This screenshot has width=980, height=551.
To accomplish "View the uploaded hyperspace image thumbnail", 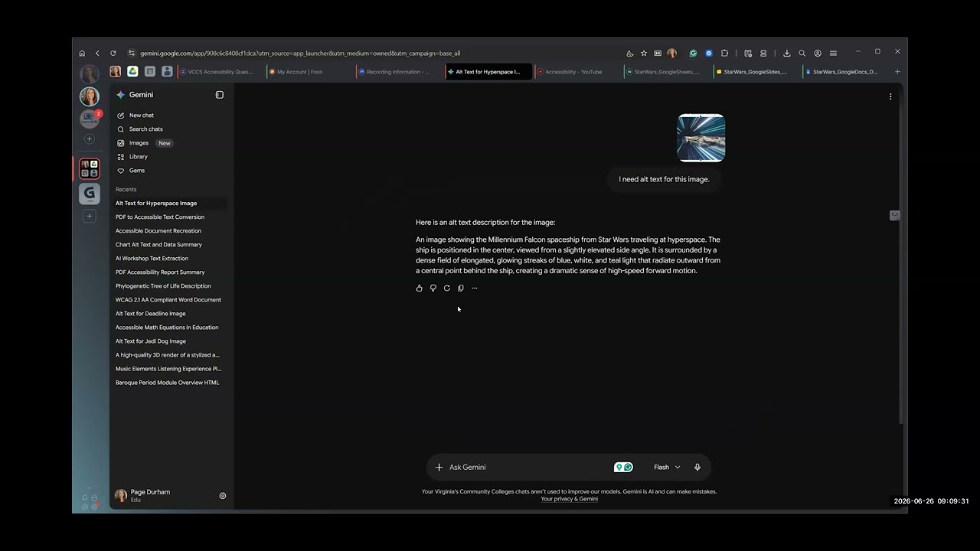I will (x=701, y=138).
